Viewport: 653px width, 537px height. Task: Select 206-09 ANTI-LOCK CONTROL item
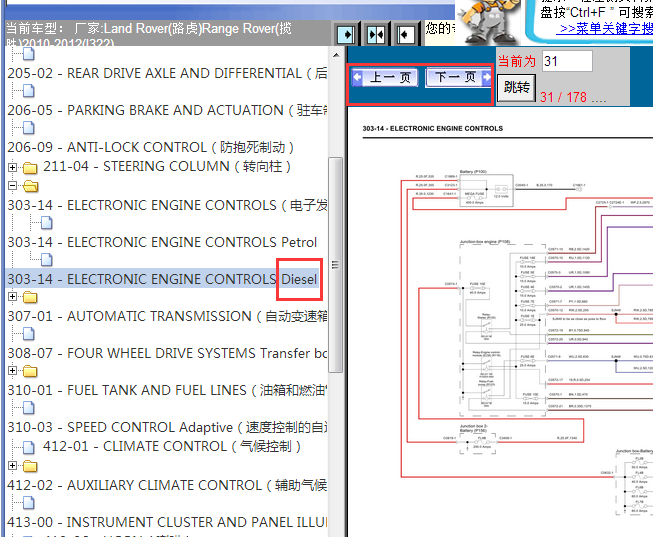150,147
